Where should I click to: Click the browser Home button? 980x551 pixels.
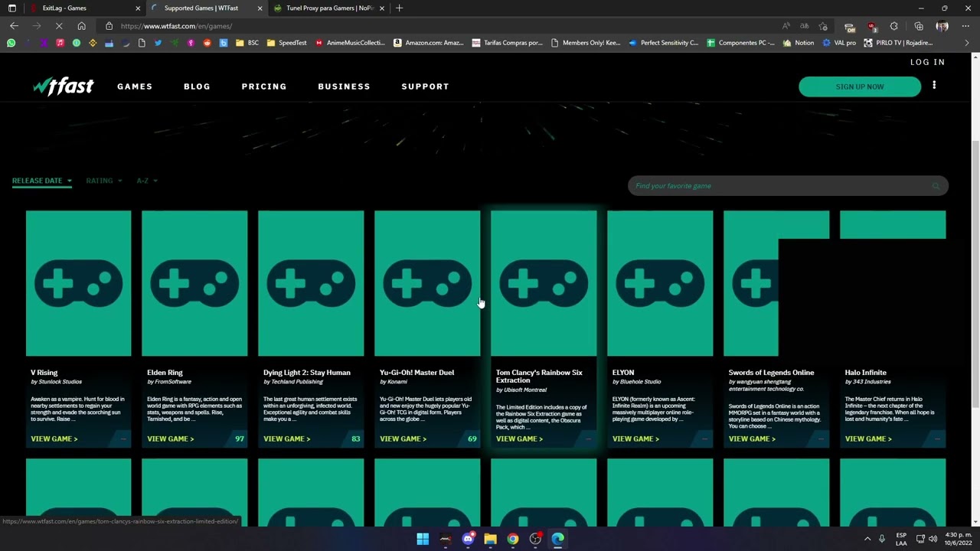tap(81, 26)
